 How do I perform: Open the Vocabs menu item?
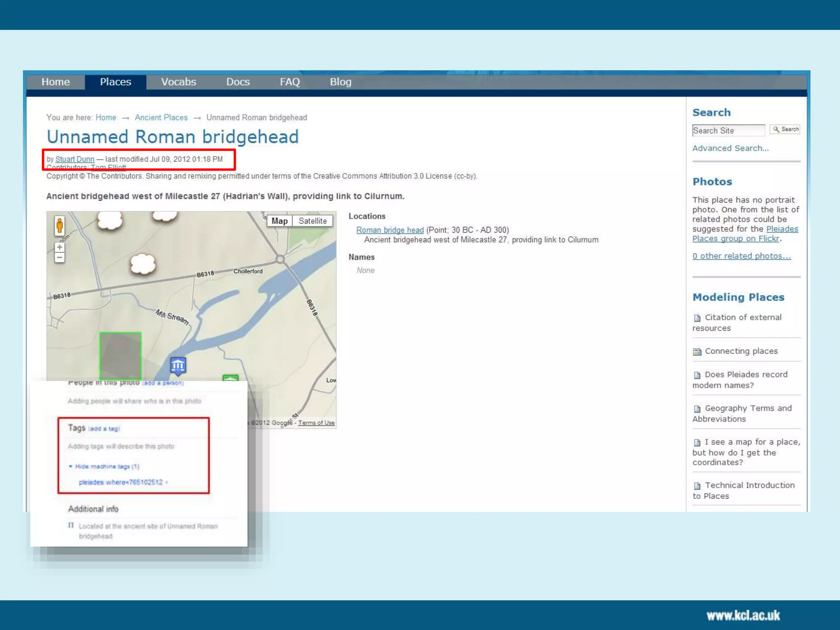click(x=178, y=82)
